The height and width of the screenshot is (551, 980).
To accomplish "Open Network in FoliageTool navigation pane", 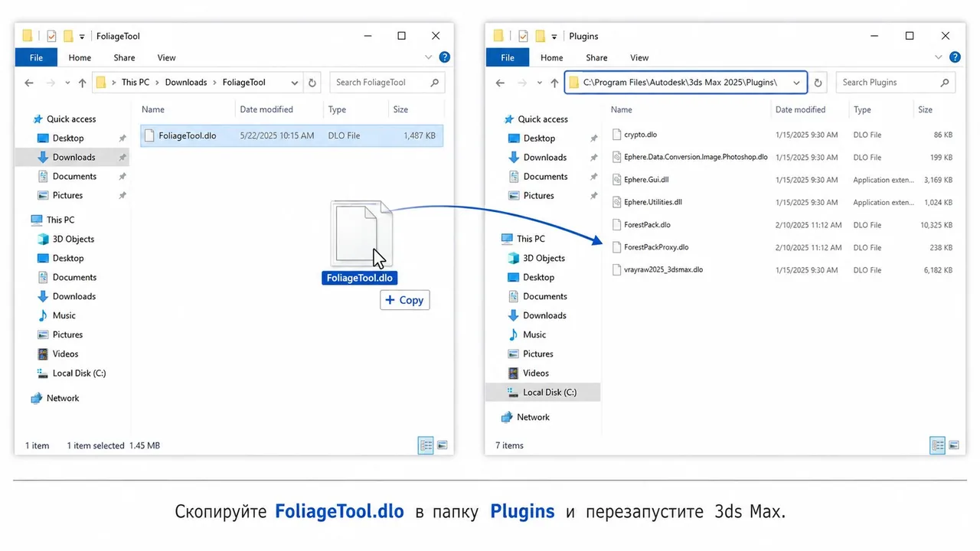I will pos(63,398).
